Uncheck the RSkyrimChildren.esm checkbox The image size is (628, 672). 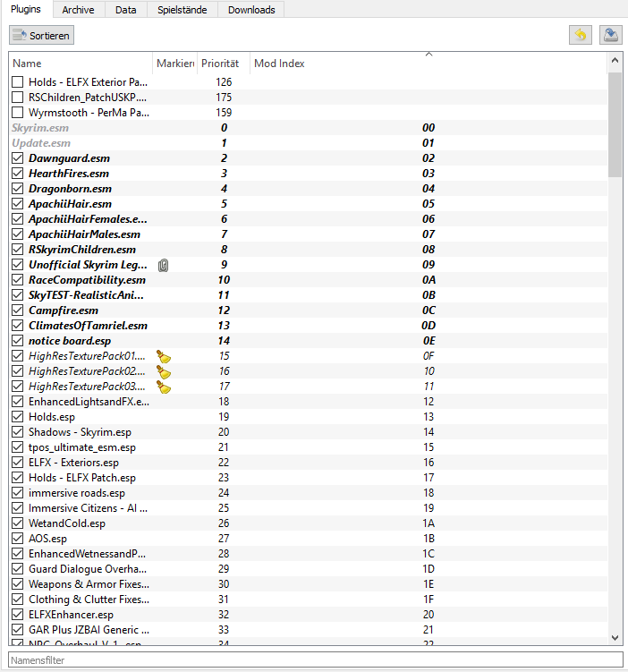pos(18,250)
